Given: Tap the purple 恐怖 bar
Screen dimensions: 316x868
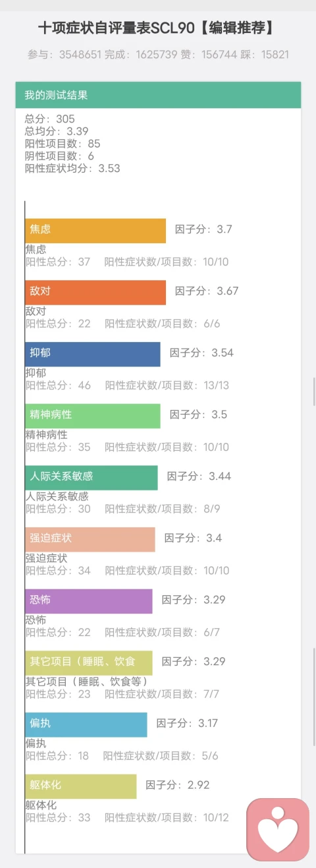Looking at the screenshot, I should point(89,601).
